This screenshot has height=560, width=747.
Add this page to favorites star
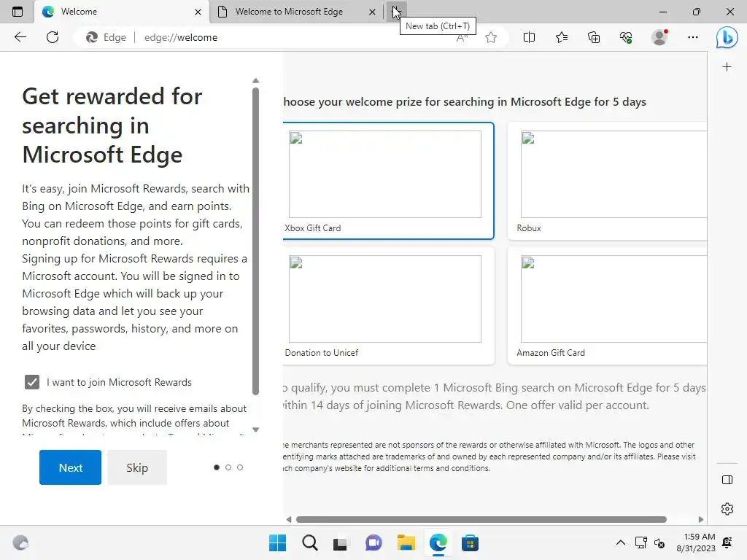(491, 37)
